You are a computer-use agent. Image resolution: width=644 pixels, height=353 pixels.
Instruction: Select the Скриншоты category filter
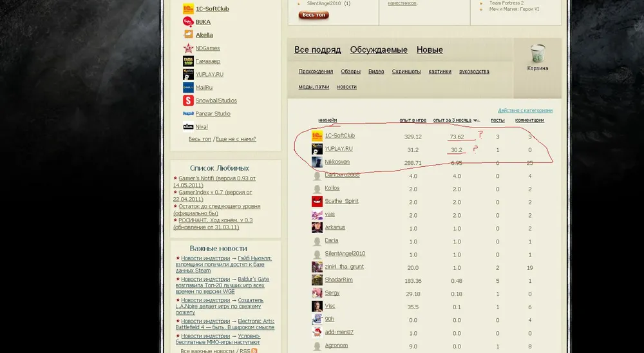coord(406,72)
